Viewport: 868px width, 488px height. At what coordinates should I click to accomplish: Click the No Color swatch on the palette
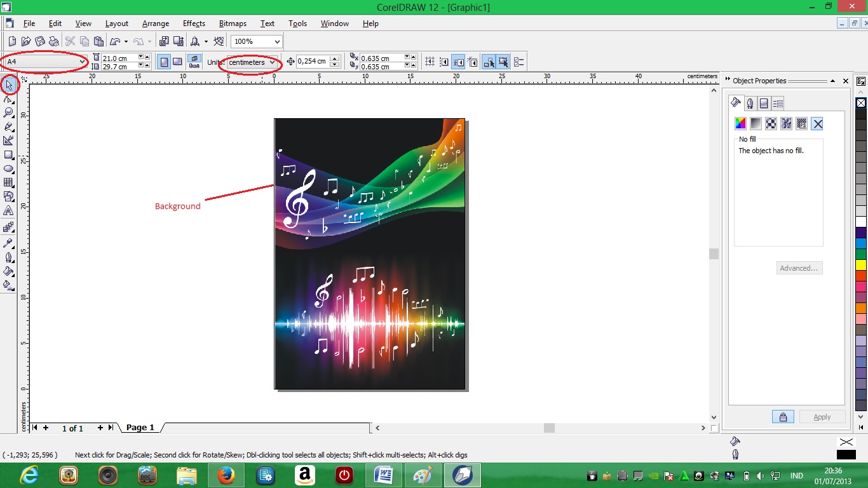(x=861, y=102)
